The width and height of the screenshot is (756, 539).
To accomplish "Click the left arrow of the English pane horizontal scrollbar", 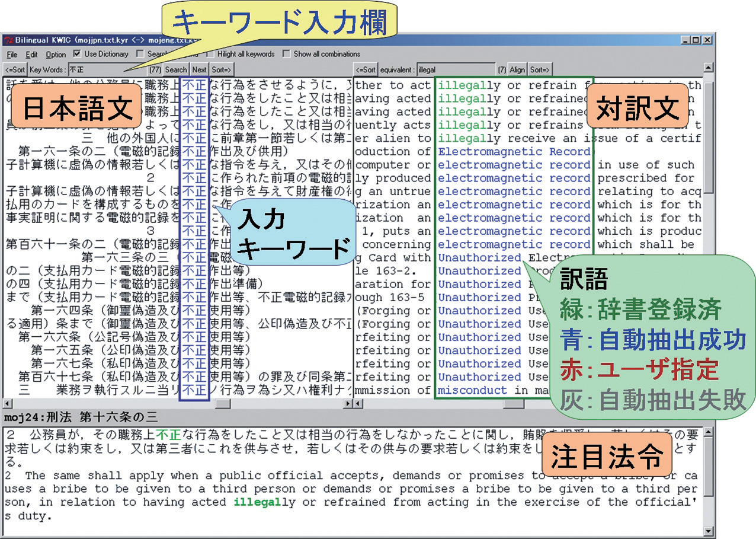I will (358, 404).
